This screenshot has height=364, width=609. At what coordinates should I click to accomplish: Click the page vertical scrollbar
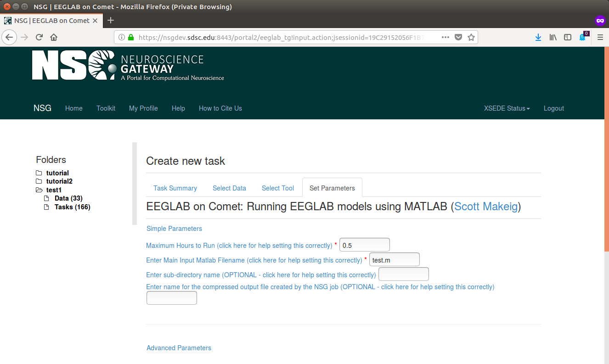click(607, 149)
